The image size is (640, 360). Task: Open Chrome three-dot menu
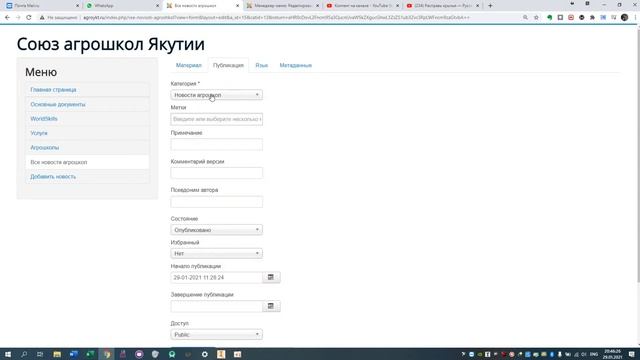(635, 18)
